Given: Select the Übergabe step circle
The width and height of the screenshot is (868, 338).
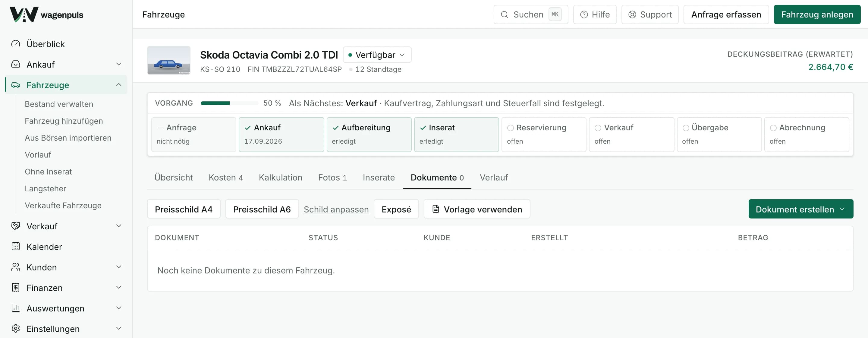Looking at the screenshot, I should (685, 128).
